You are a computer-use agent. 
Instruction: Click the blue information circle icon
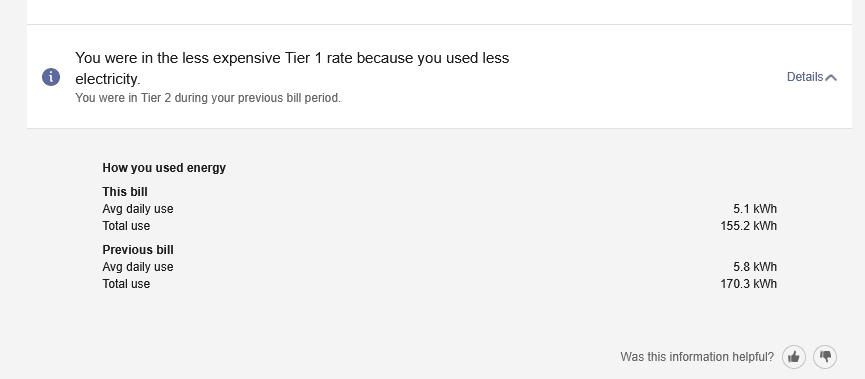coord(51,77)
